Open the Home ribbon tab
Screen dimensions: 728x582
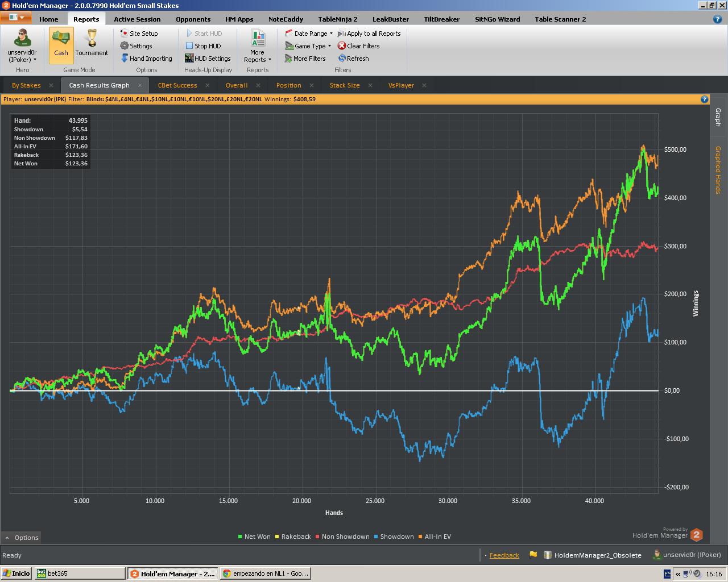pyautogui.click(x=49, y=19)
